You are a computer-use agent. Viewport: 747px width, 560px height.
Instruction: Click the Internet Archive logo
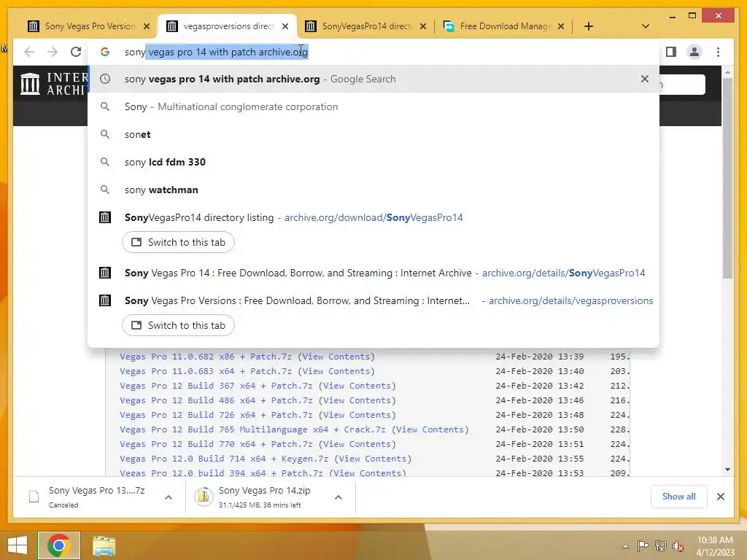[x=53, y=84]
